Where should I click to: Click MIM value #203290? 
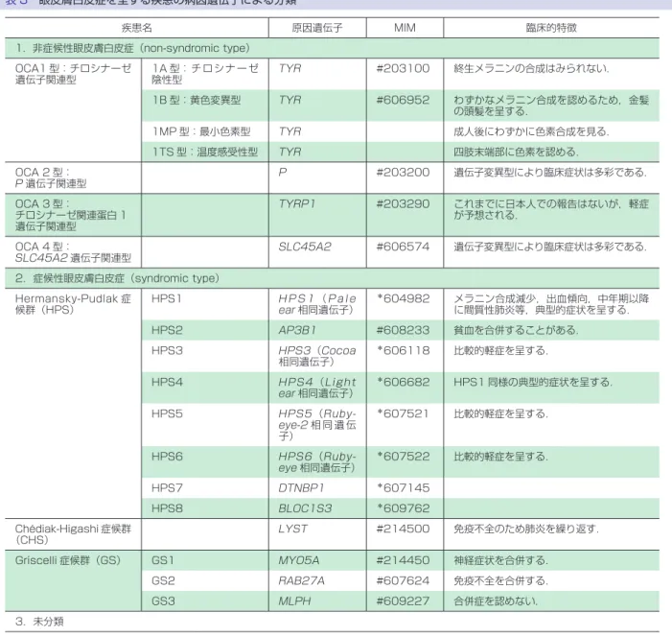tap(403, 203)
